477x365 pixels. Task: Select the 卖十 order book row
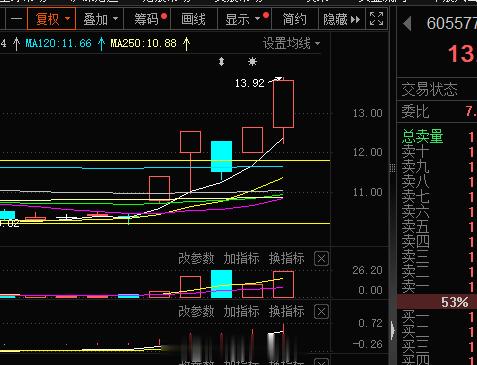437,152
